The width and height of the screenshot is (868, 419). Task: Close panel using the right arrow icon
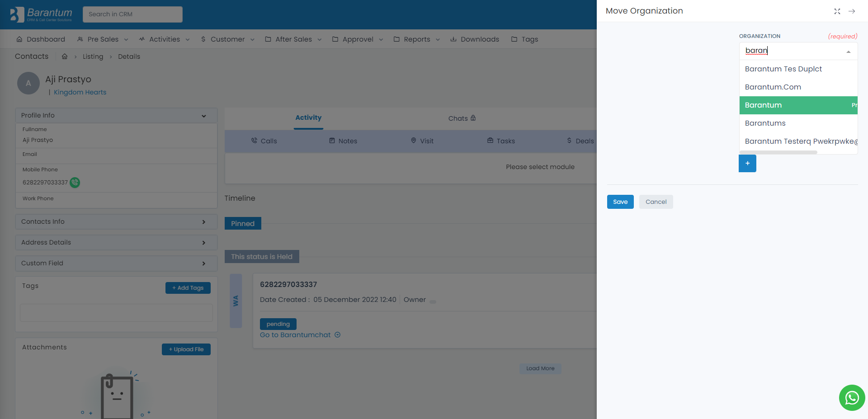tap(852, 11)
